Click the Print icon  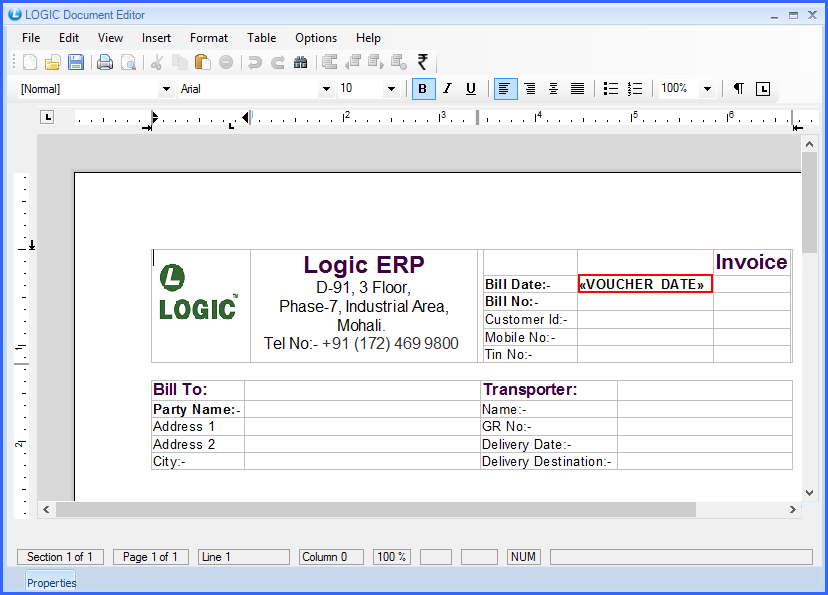point(105,62)
